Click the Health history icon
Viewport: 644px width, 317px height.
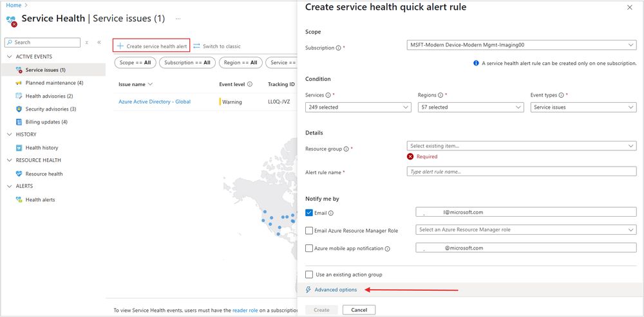(x=19, y=148)
